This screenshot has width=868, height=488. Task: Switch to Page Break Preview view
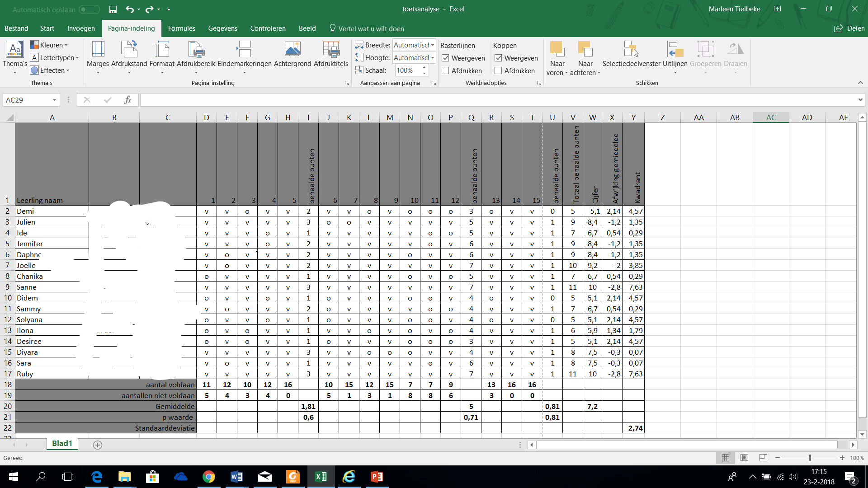coord(763,458)
